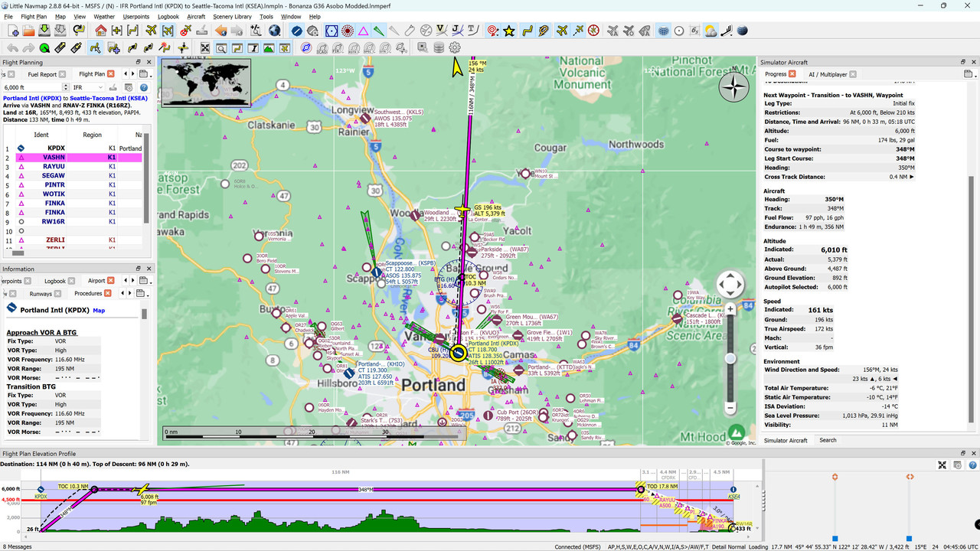Toggle airport display on the map
This screenshot has width=980, height=551.
coord(297,31)
